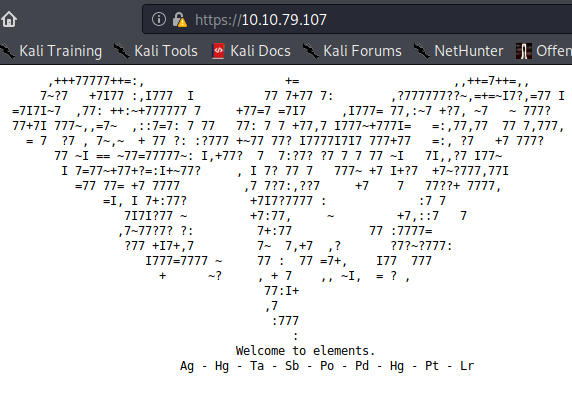Viewport: 572px width, 394px height.
Task: Open NetHunter bookmark
Action: pyautogui.click(x=459, y=51)
